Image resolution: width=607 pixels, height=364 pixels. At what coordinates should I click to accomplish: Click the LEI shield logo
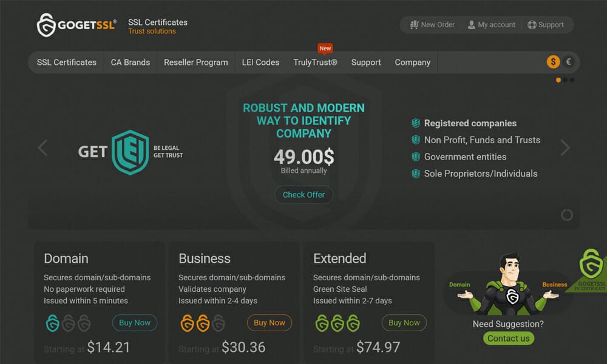(x=131, y=152)
